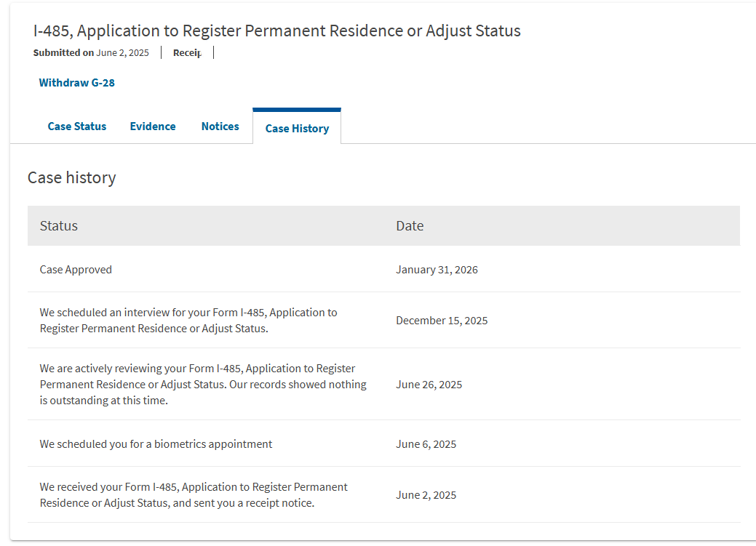
Task: Select the biometrics appointment status text
Action: coord(156,444)
